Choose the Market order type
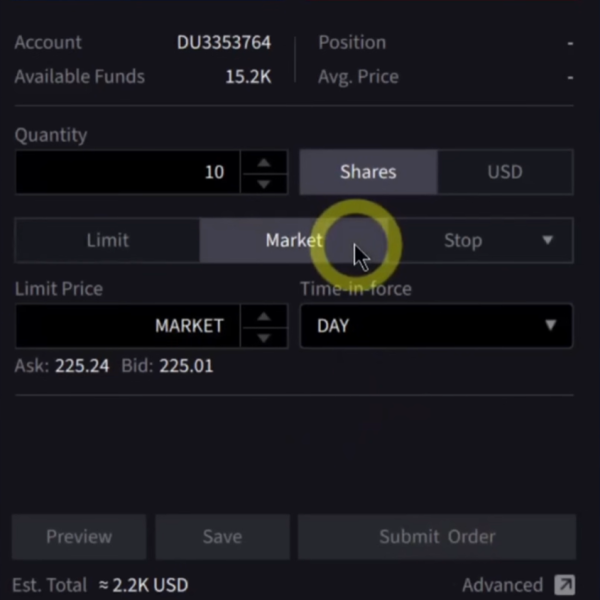 click(x=293, y=240)
